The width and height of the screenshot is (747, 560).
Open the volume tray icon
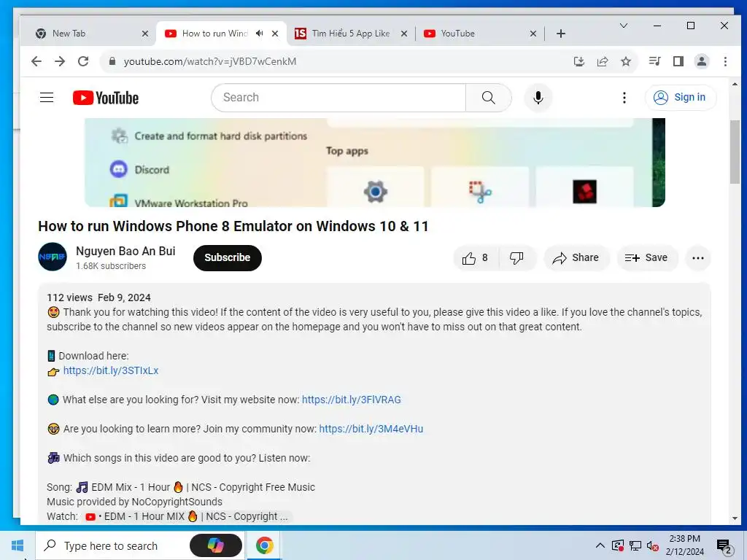[653, 545]
